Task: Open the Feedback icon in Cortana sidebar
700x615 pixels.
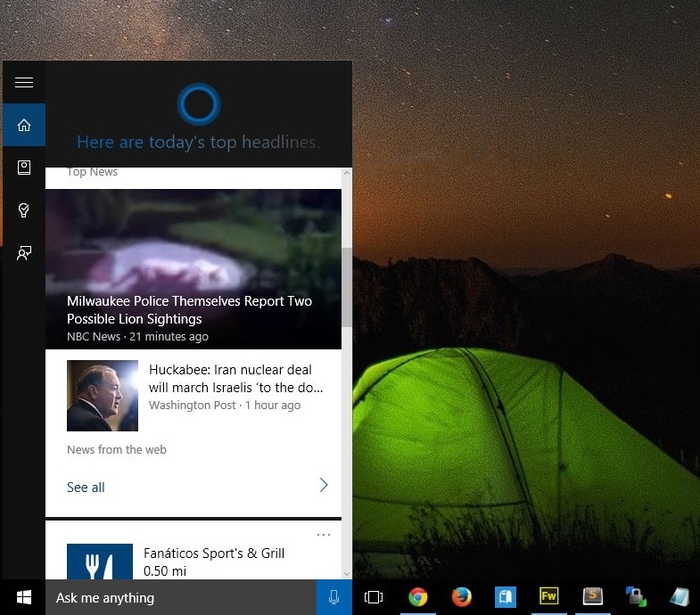Action: click(24, 253)
